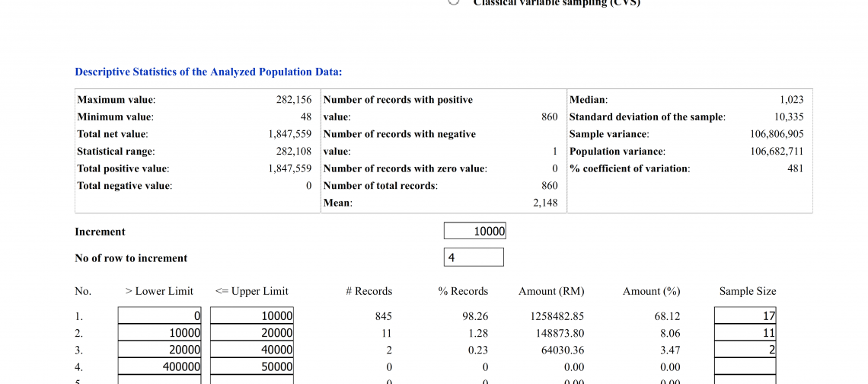
Task: Click the Amount (RM) column header
Action: coord(550,291)
